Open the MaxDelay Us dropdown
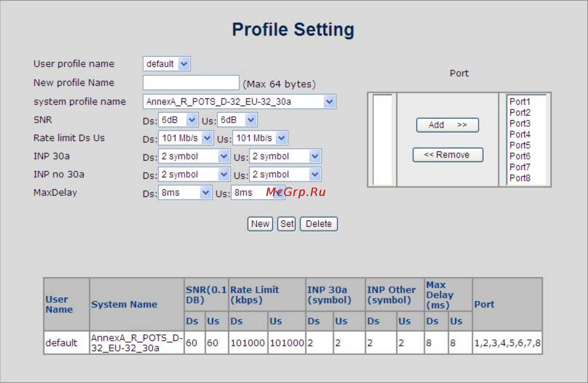Viewport: 588px width, 383px height. [x=258, y=192]
